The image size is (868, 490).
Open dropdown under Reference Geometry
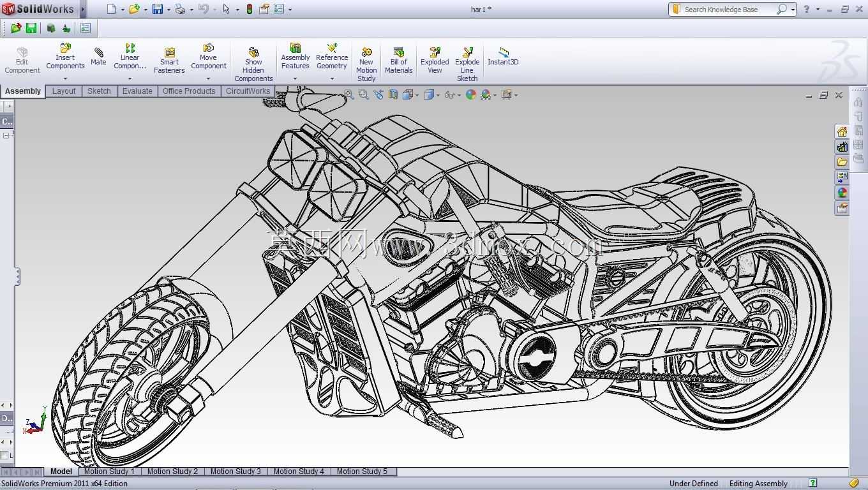click(x=332, y=78)
